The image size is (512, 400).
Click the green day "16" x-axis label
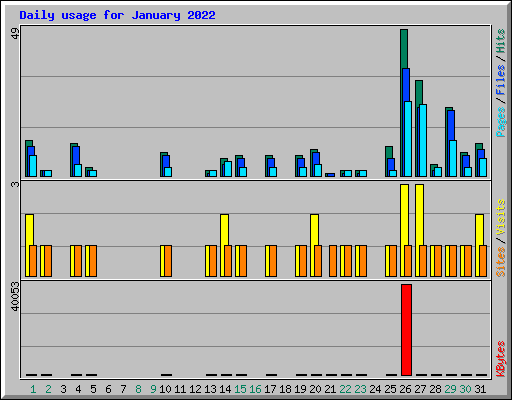point(255,389)
